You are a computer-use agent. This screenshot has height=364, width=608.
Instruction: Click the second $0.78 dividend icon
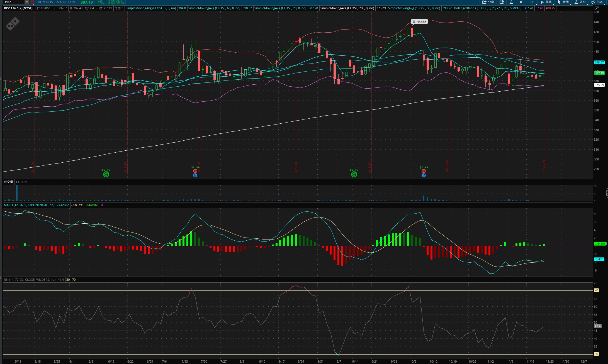point(354,174)
